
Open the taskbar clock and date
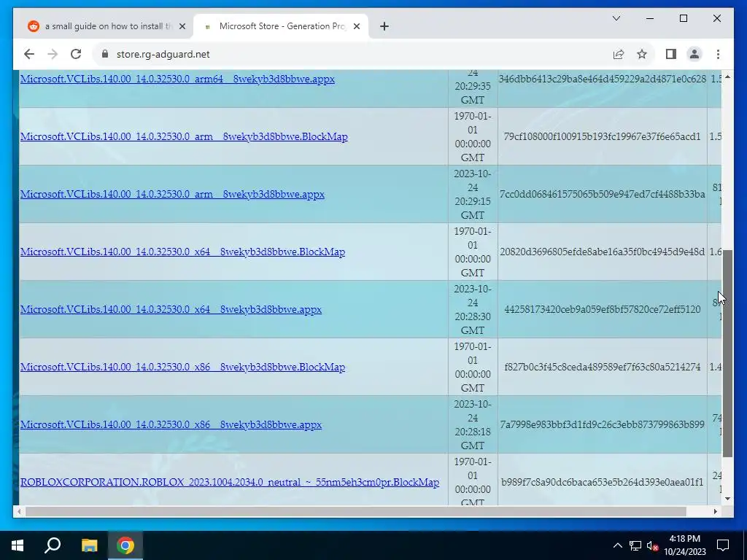click(x=685, y=545)
